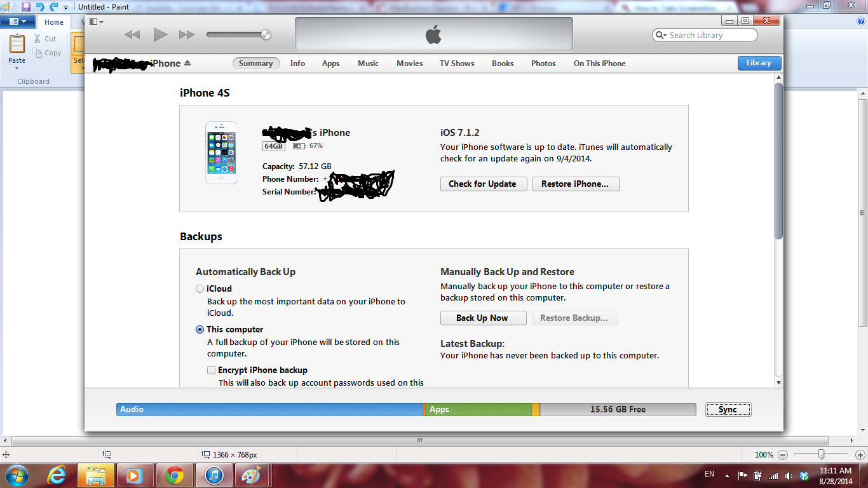Go to the Music tab
The image size is (868, 488).
[x=368, y=64]
